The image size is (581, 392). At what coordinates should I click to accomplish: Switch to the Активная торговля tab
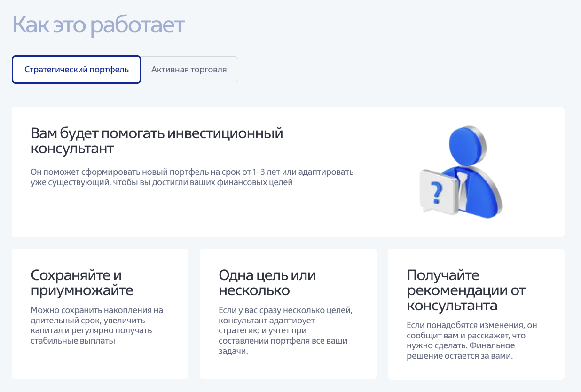[x=189, y=70]
